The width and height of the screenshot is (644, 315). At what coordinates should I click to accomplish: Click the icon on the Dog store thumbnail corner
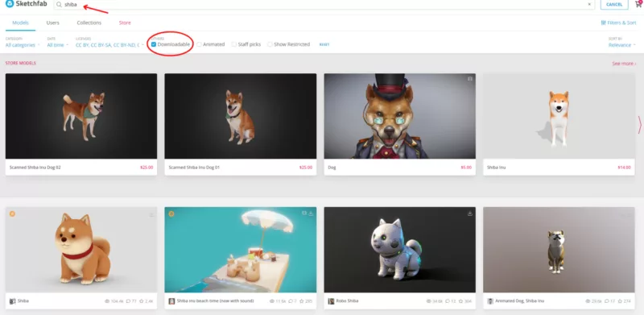coord(470,78)
